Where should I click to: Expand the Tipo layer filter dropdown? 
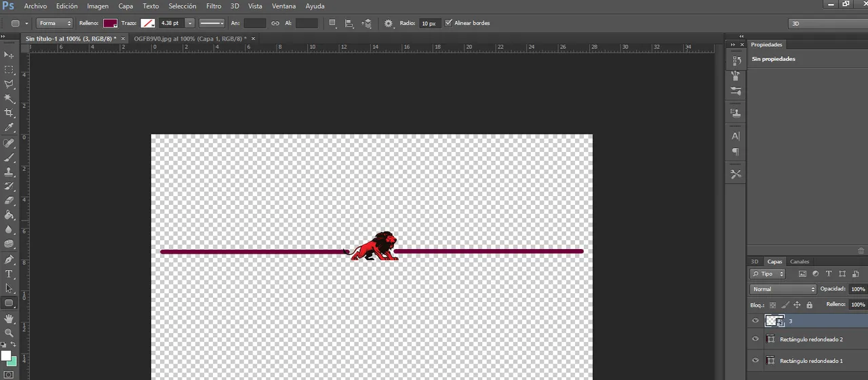(768, 273)
